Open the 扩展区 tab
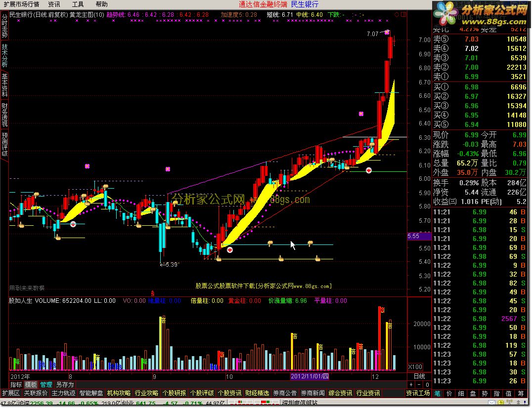The image size is (532, 408). coord(11,393)
